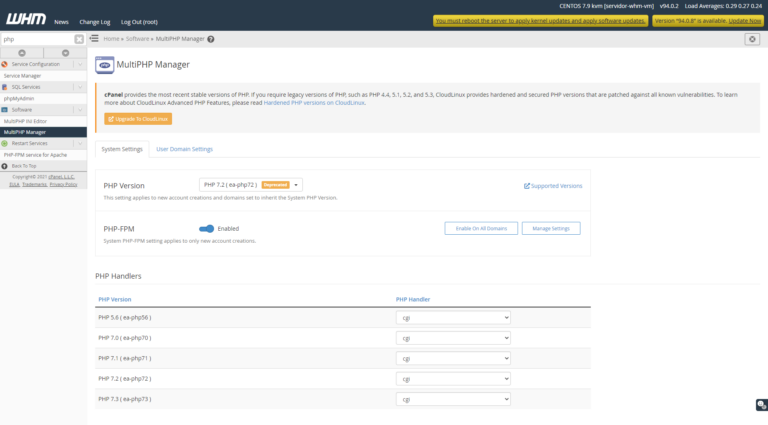Open the Trademarks link
Viewport: 768px width, 425px height.
click(x=34, y=185)
